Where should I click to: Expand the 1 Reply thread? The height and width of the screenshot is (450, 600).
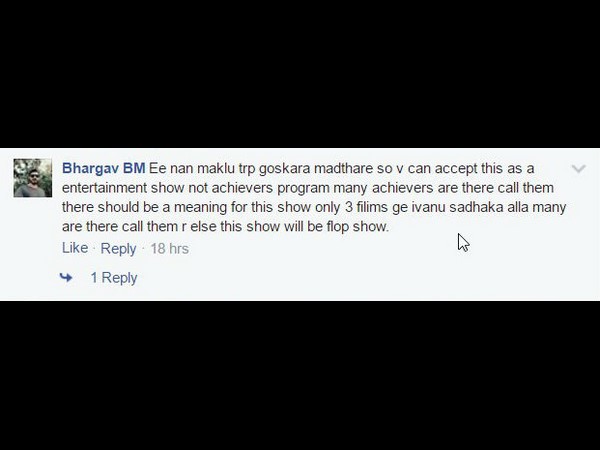114,278
